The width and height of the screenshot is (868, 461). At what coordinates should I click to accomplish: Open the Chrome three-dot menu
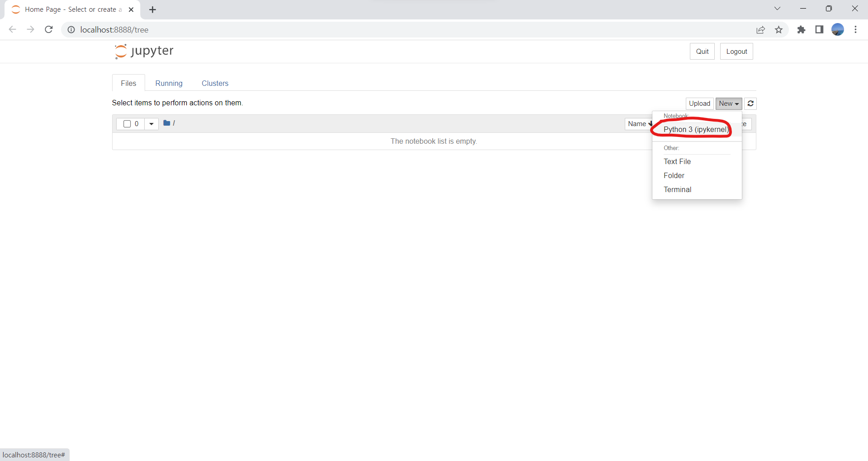855,30
